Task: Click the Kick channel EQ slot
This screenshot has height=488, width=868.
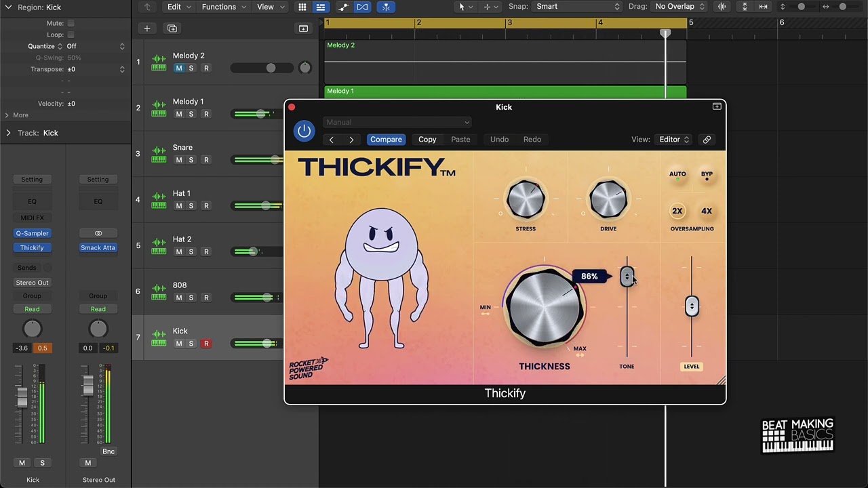Action: [32, 201]
